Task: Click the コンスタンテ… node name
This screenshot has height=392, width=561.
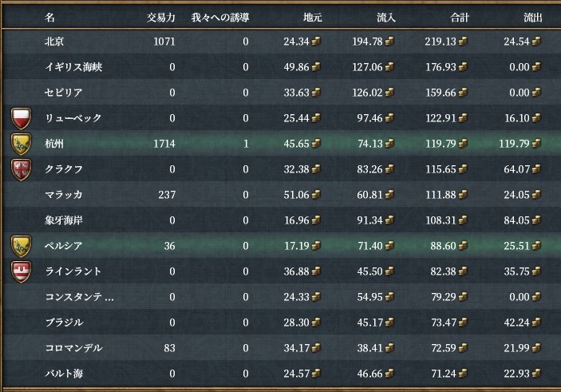Action: pos(80,297)
